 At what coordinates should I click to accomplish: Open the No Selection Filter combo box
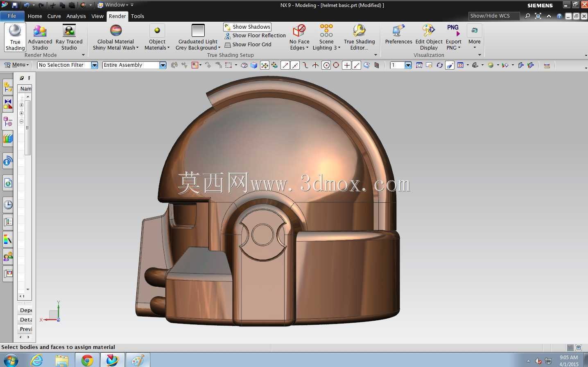[x=68, y=65]
